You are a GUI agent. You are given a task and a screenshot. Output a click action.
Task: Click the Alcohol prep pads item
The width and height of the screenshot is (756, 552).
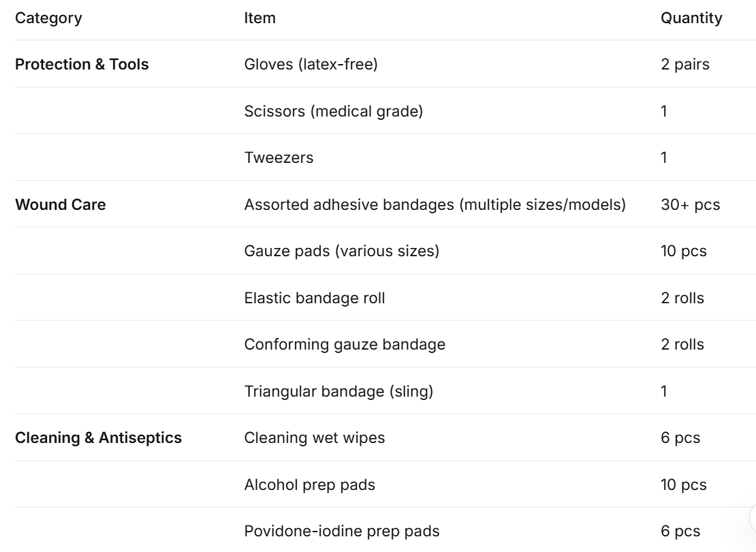tap(309, 485)
